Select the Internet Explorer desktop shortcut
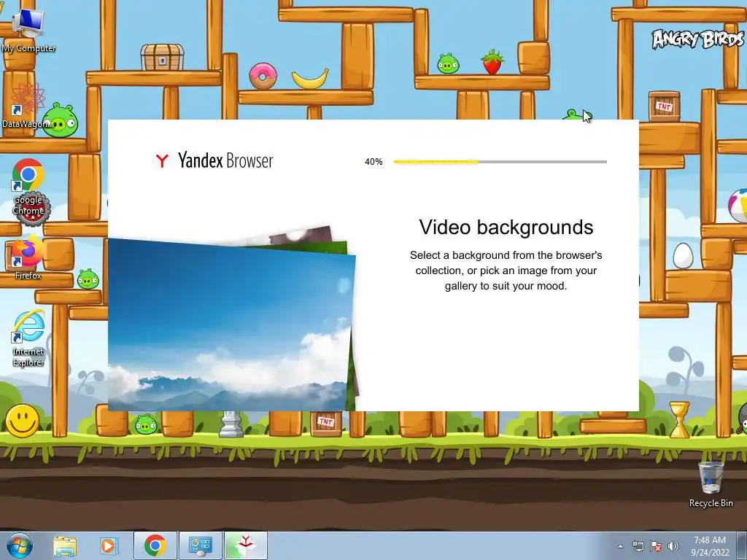This screenshot has width=747, height=560. coord(28,338)
